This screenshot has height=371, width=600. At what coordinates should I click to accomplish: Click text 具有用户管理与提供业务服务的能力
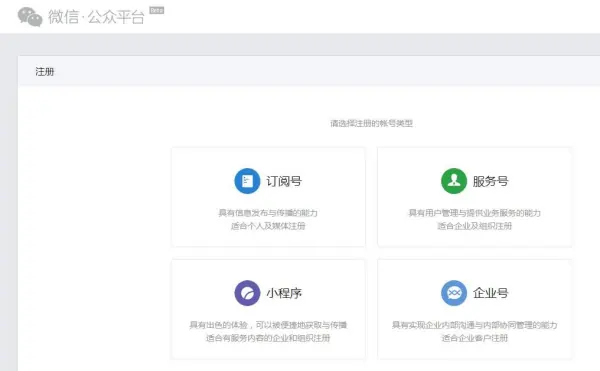tap(474, 213)
